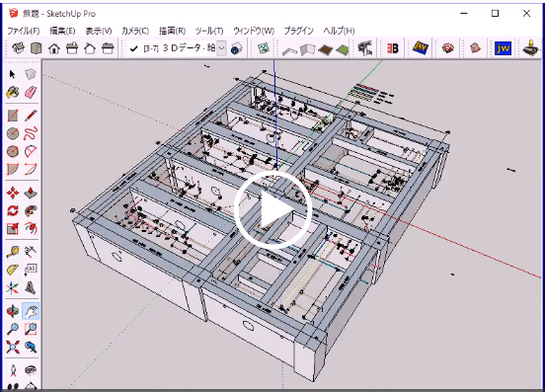Choose the Offset tool
Viewport: 545px width, 392px height.
[x=31, y=229]
